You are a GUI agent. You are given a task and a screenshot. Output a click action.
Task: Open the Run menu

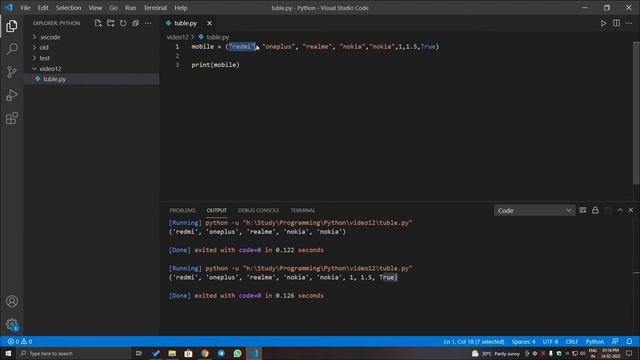131,8
